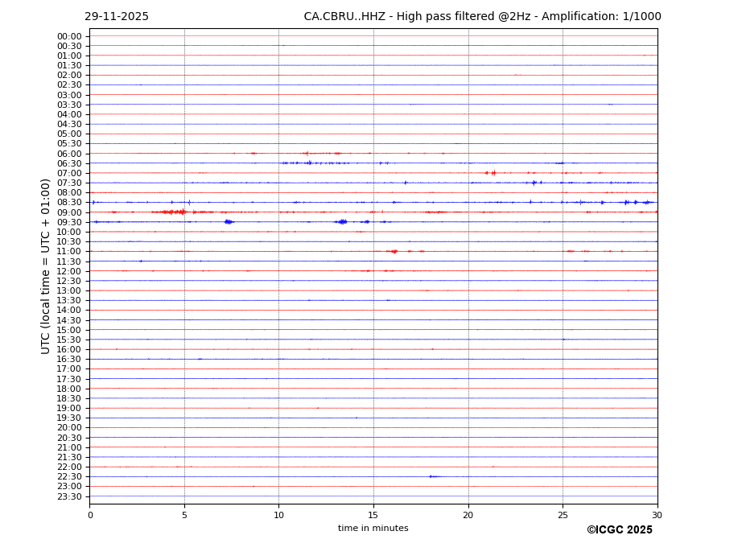Click the date label 29-11-2025
The image size is (746, 560).
coord(117,17)
